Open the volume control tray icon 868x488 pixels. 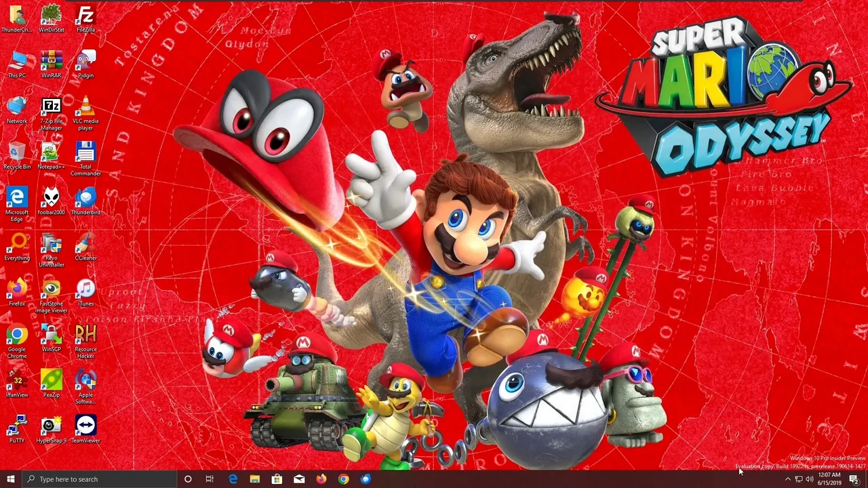coord(809,479)
